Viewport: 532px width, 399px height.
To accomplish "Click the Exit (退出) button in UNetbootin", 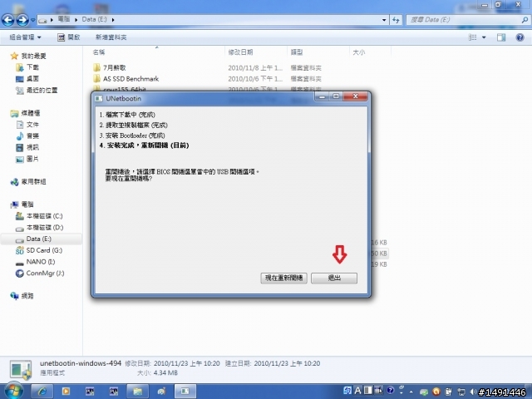I will [x=334, y=278].
